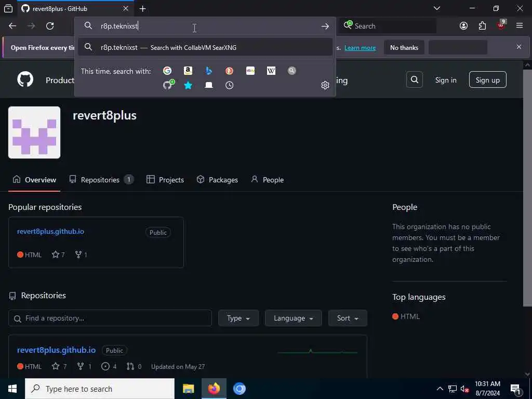The width and height of the screenshot is (532, 399).
Task: Switch to the People tab
Action: coord(268,180)
